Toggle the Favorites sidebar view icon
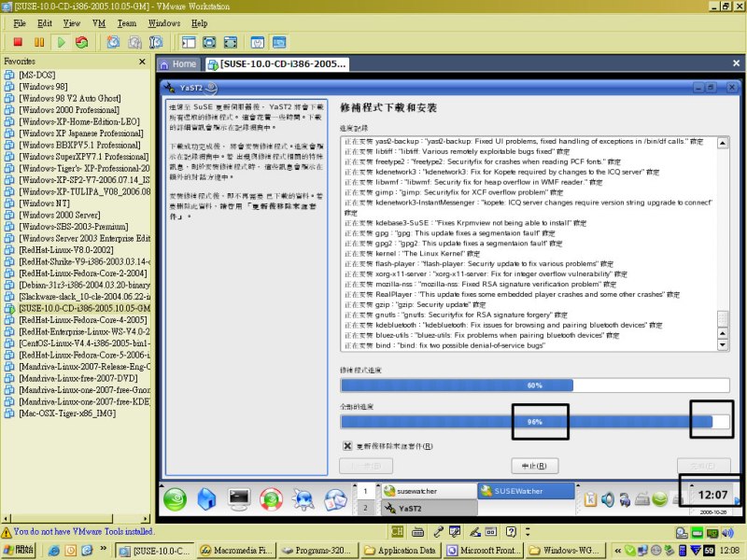Screen dimensions: 747x560 pos(189,42)
